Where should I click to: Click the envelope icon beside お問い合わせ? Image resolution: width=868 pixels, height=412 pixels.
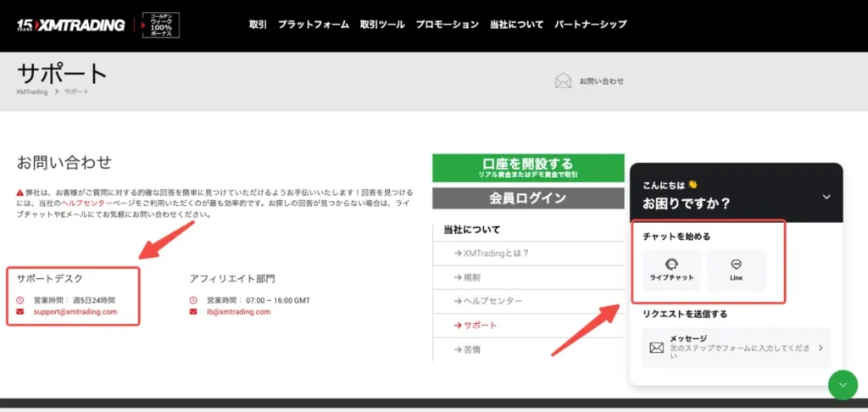click(x=563, y=81)
